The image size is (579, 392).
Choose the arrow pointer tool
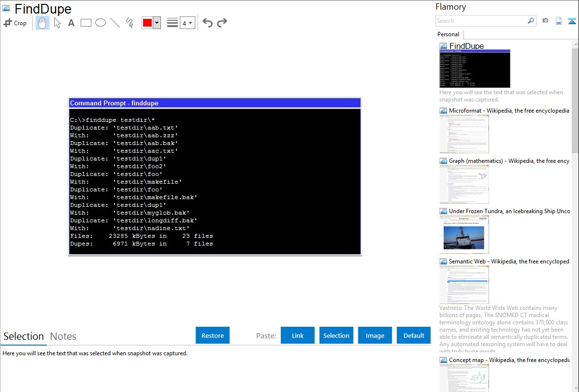(57, 23)
